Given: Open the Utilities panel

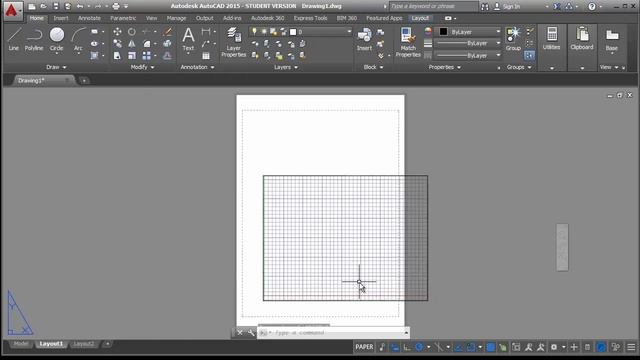Looking at the screenshot, I should click(x=551, y=39).
